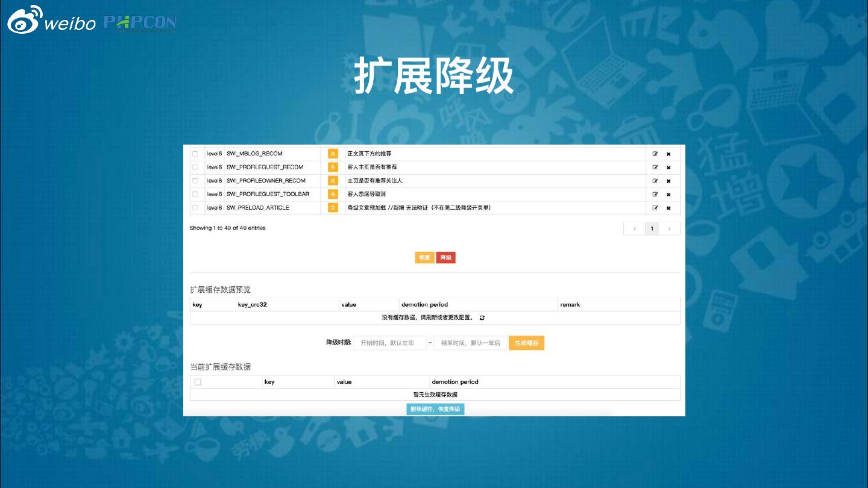The width and height of the screenshot is (868, 488).
Task: Edit the SWI_MBLOG_RECOM row
Action: [655, 154]
